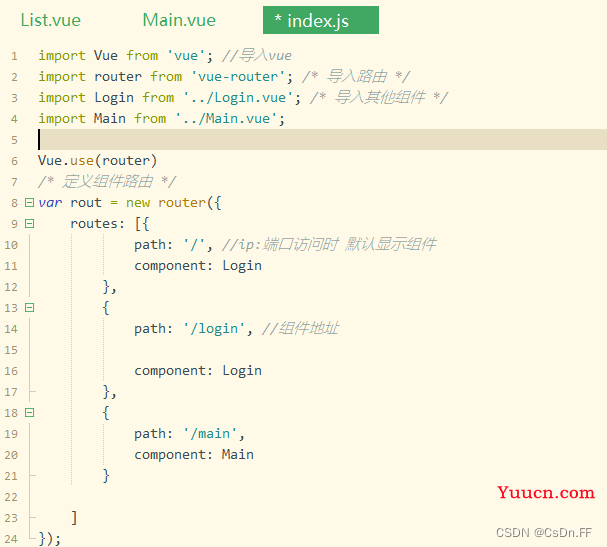Click the 'var' keyword on line 8
Viewport: 607px width, 547px height.
[x=50, y=202]
